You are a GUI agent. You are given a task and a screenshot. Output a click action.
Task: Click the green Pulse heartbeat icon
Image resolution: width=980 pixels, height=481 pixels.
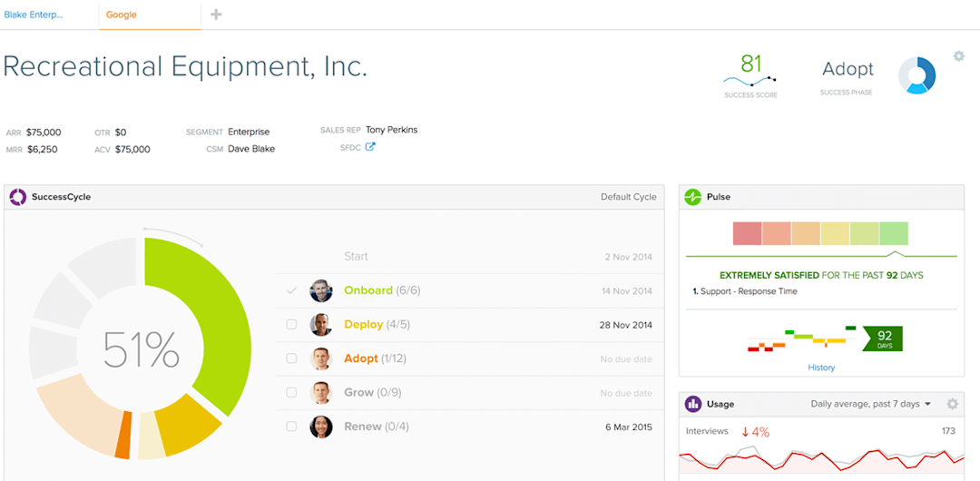click(x=692, y=196)
